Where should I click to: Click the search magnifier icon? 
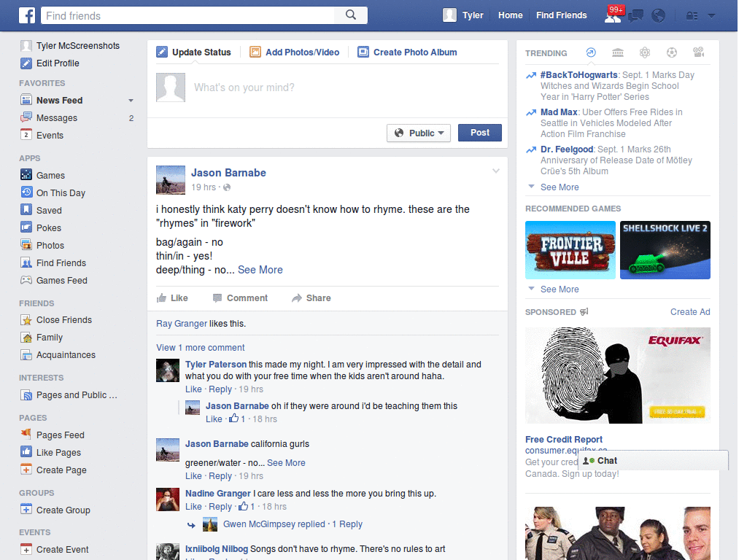[351, 15]
